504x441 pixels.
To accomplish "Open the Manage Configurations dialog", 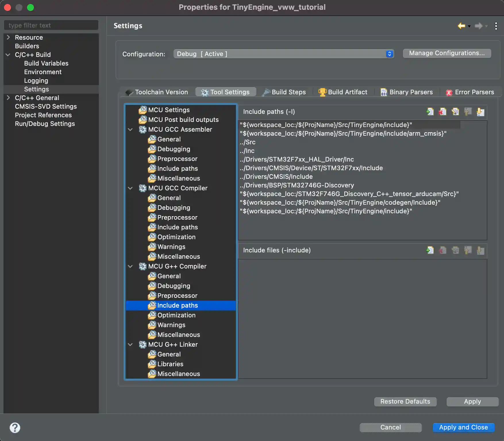I will tap(447, 53).
